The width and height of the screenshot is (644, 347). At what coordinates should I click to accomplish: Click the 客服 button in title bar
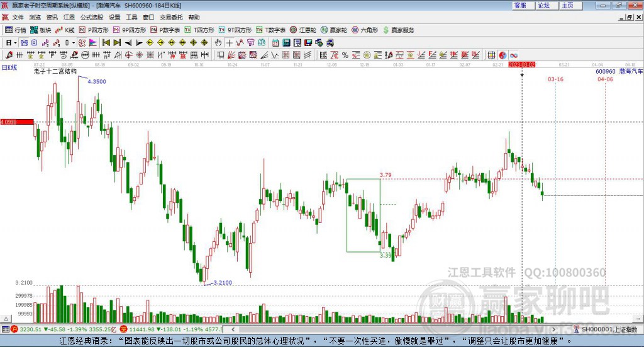(x=523, y=5)
